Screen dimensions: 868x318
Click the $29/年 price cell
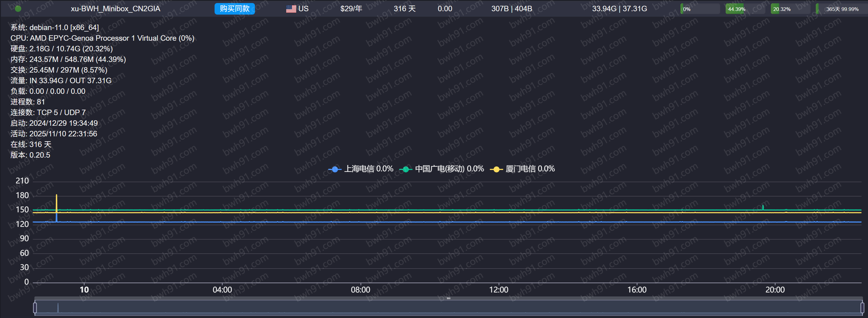pos(351,9)
